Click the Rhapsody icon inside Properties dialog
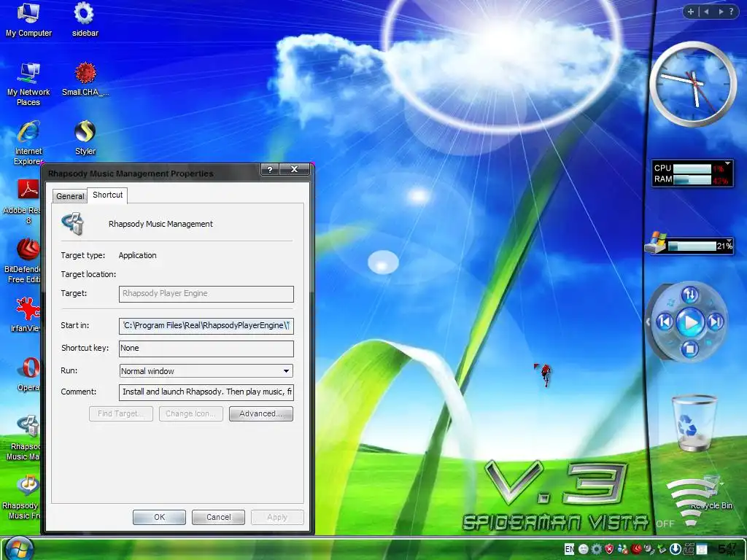 (x=73, y=223)
